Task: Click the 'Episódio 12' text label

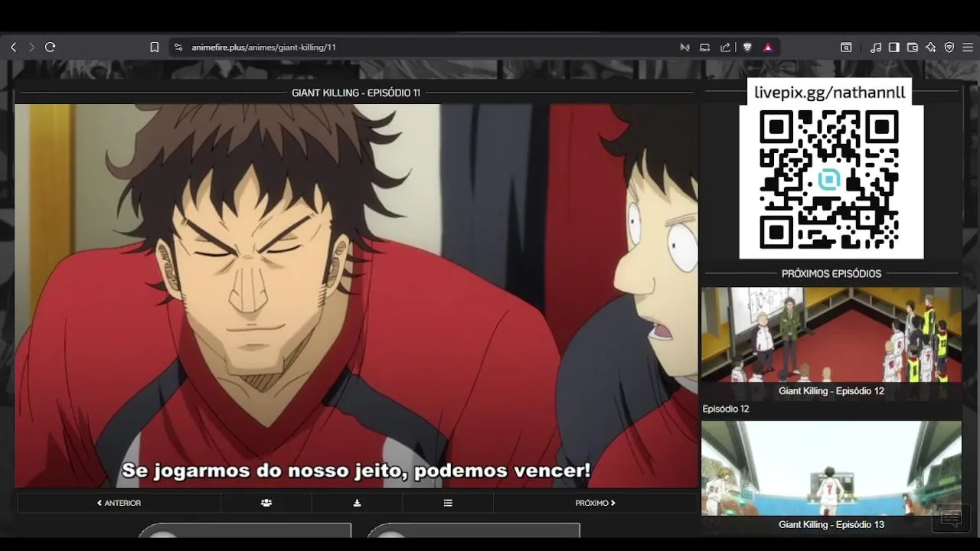Action: pyautogui.click(x=726, y=409)
